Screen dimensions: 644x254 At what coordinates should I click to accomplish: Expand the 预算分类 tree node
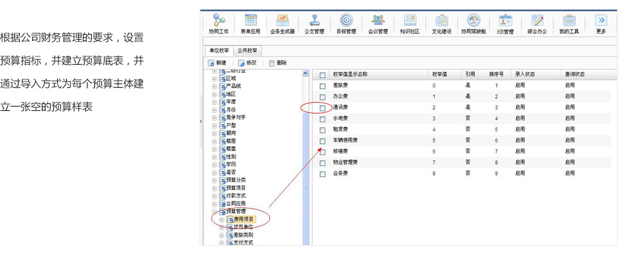coord(214,180)
